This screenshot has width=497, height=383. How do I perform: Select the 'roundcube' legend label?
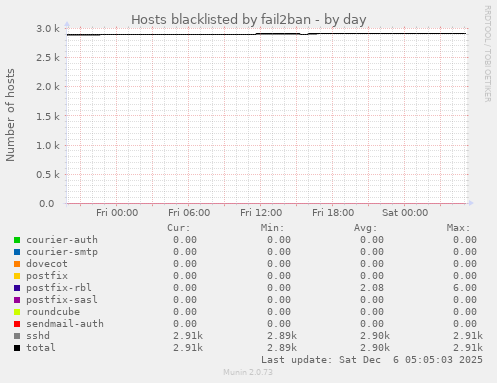click(53, 312)
